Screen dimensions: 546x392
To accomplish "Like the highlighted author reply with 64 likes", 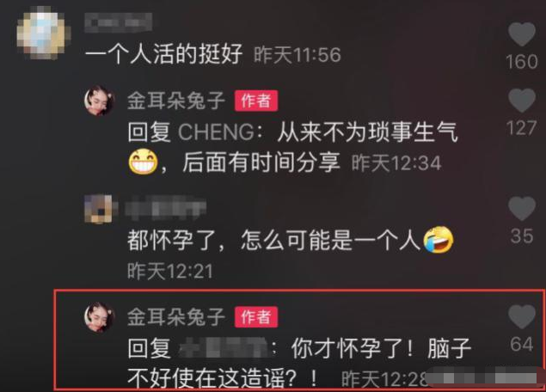I will tap(521, 316).
